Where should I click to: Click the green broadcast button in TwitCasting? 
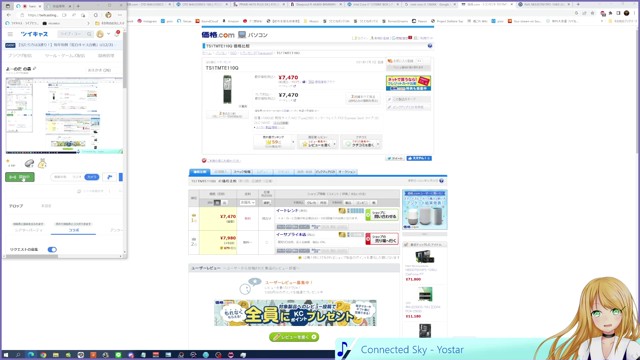(x=20, y=177)
